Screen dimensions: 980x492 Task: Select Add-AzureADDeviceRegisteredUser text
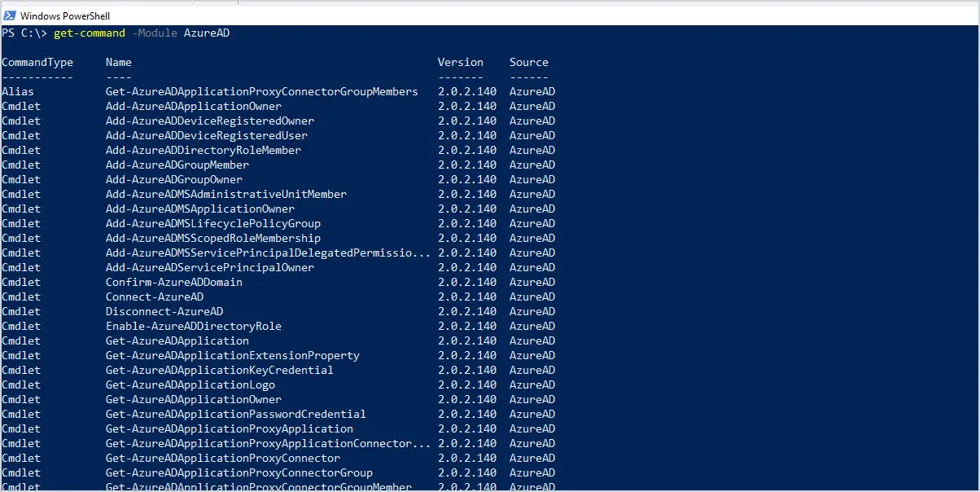coord(207,135)
